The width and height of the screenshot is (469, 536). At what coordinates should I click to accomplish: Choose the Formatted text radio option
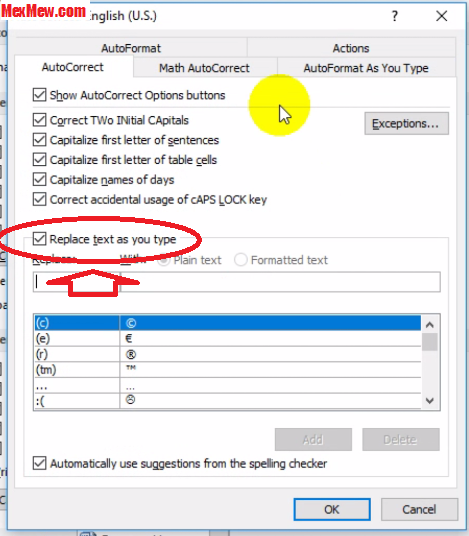coord(241,260)
